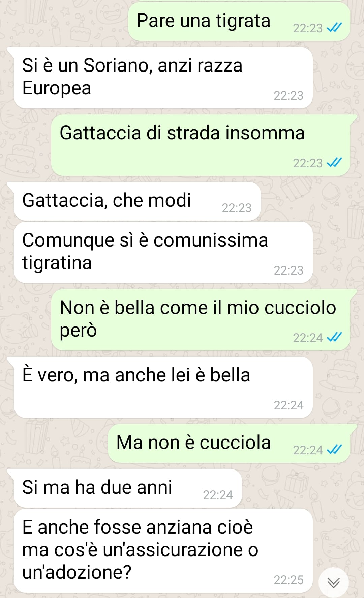Select message 'Si è un Soriano, anzi razza Europea'
Screen dimensions: 364x598
(163, 78)
